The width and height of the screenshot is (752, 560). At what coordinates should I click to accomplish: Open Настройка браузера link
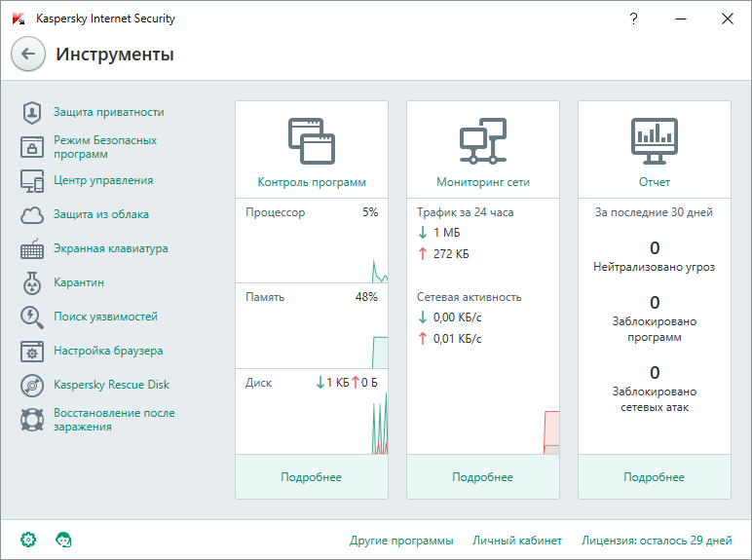(108, 351)
